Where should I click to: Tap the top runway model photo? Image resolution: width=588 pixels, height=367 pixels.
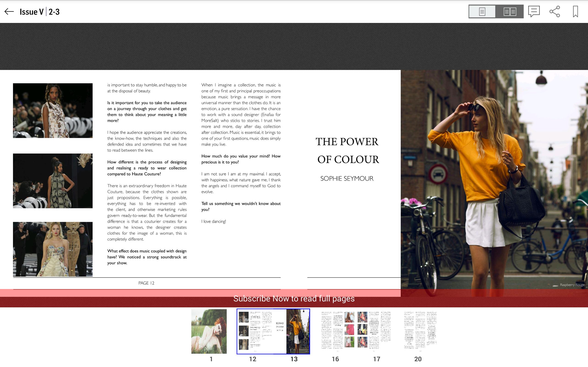pos(53,110)
